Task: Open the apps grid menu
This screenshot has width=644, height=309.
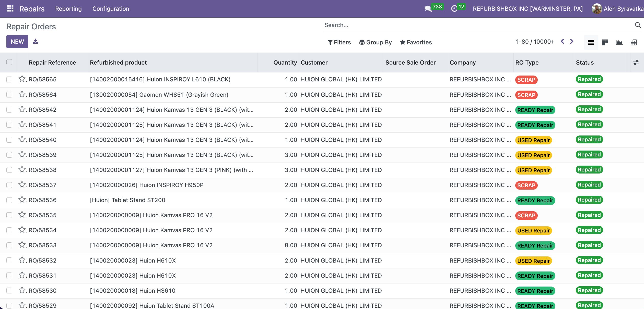Action: (10, 9)
